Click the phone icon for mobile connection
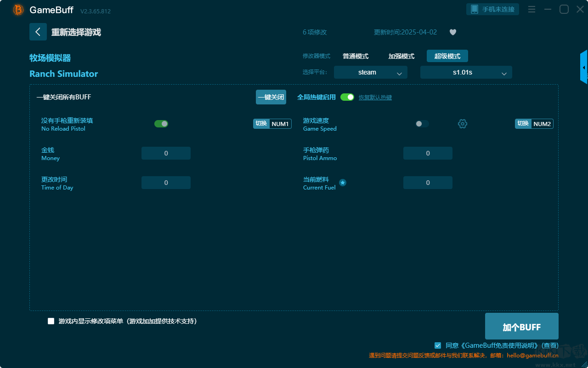The image size is (588, 368). tap(475, 9)
